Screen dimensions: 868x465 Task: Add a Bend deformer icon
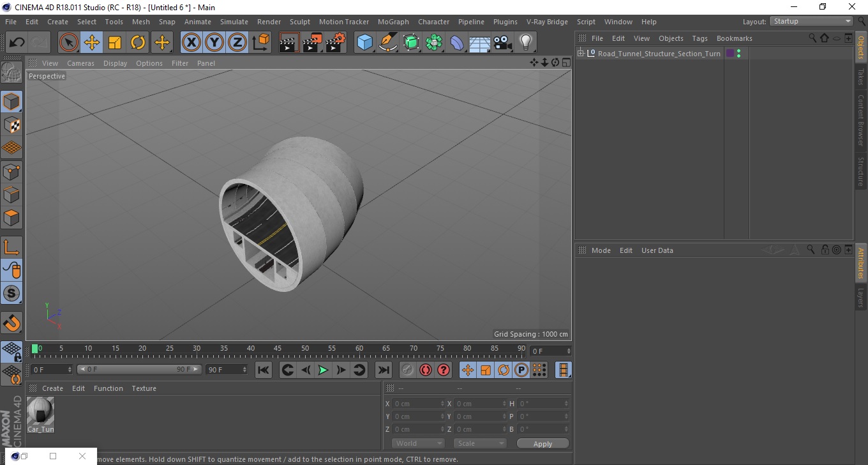click(x=457, y=43)
